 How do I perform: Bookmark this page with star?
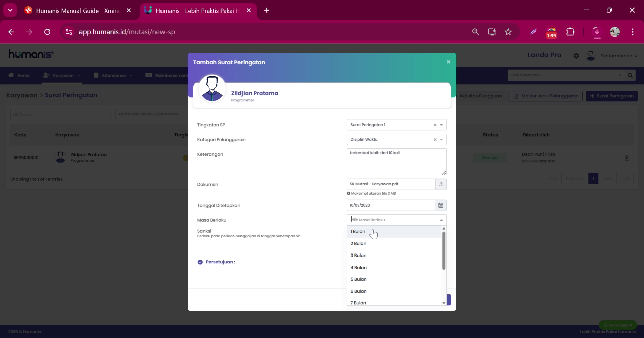pyautogui.click(x=508, y=32)
